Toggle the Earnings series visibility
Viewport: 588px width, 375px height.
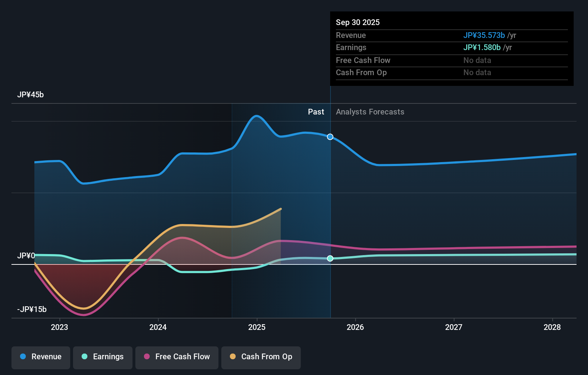pyautogui.click(x=102, y=357)
